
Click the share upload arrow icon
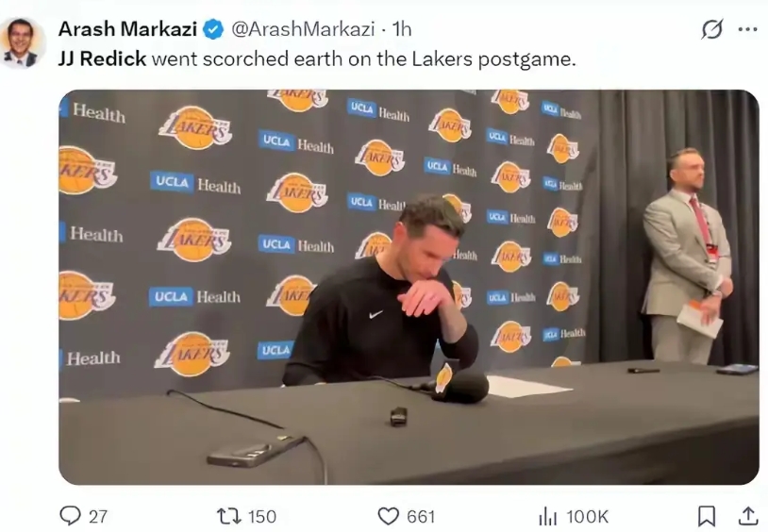click(748, 516)
